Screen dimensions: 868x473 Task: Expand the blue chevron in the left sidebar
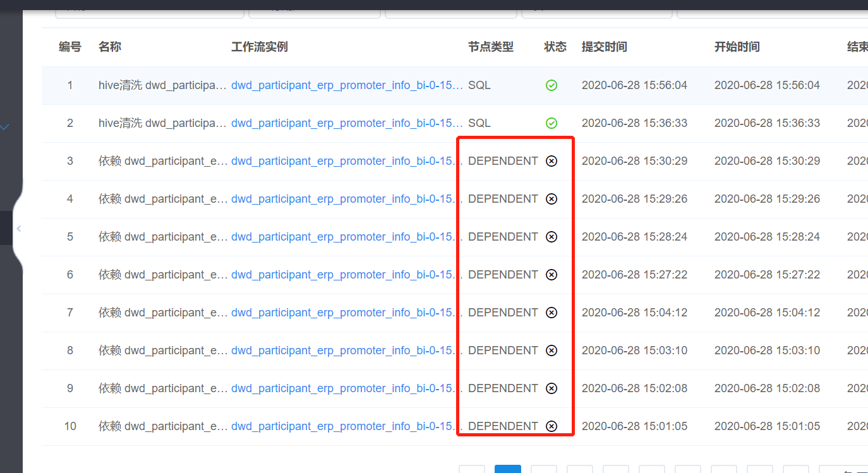click(5, 126)
